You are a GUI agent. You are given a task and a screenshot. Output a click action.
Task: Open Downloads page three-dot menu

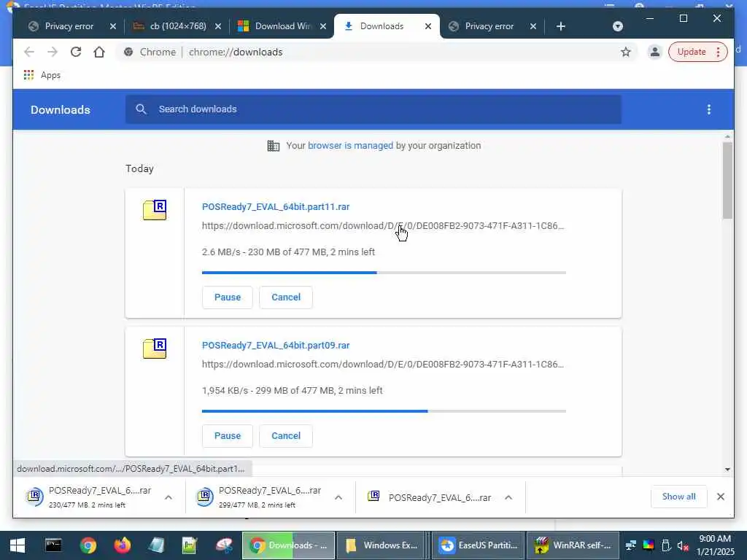coord(708,109)
